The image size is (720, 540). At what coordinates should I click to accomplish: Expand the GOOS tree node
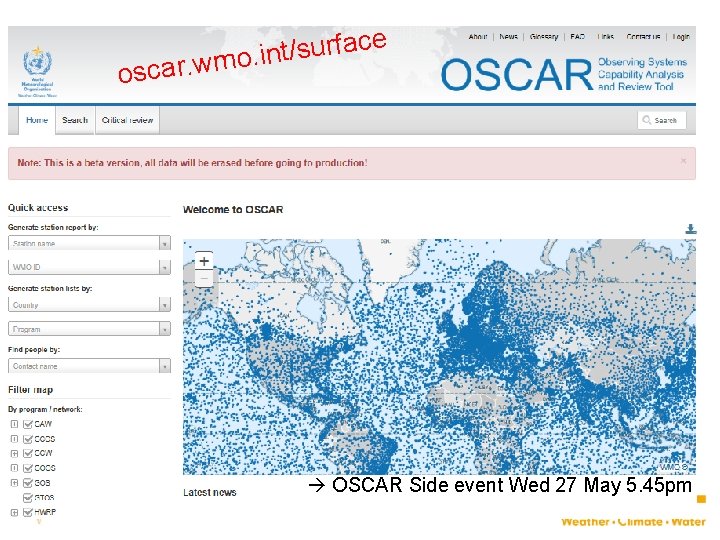tap(14, 468)
